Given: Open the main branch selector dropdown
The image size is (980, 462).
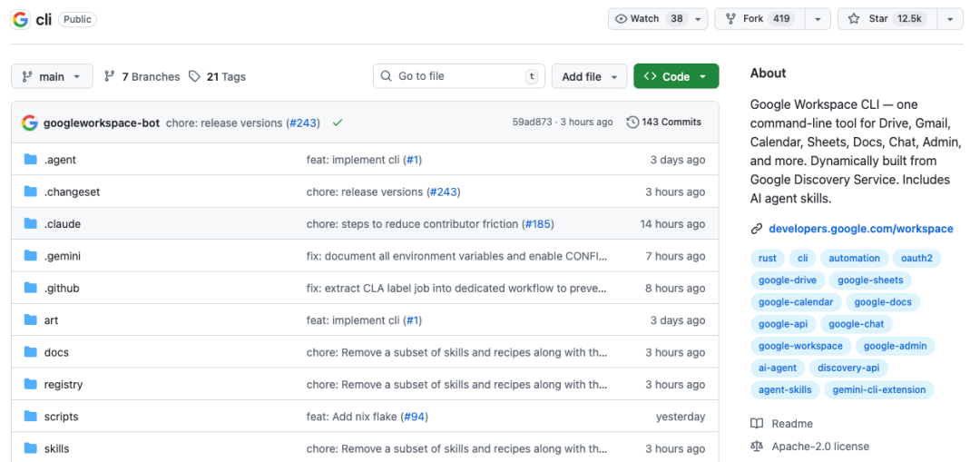Looking at the screenshot, I should click(52, 77).
